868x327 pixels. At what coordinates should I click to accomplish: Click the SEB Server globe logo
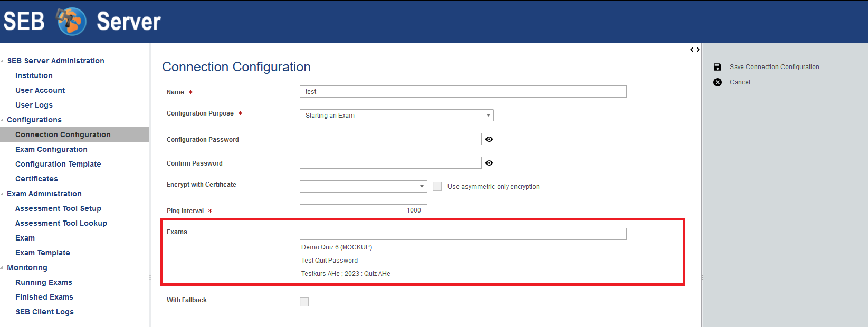(71, 22)
